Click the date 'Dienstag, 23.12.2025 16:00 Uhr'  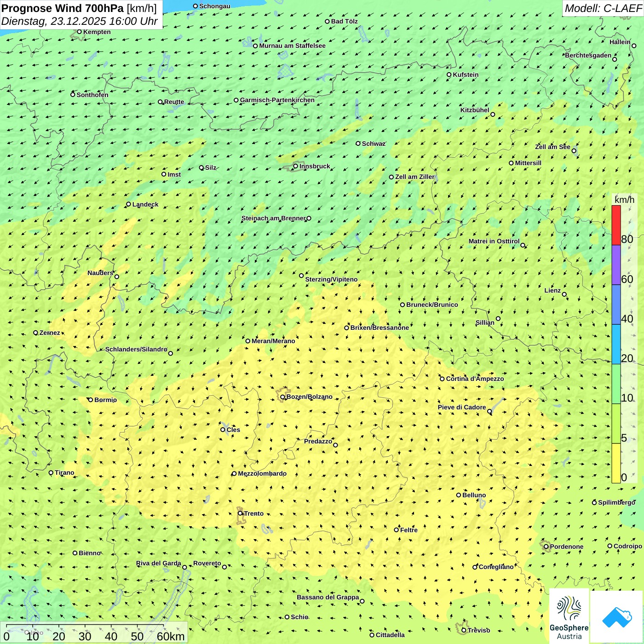pos(79,21)
